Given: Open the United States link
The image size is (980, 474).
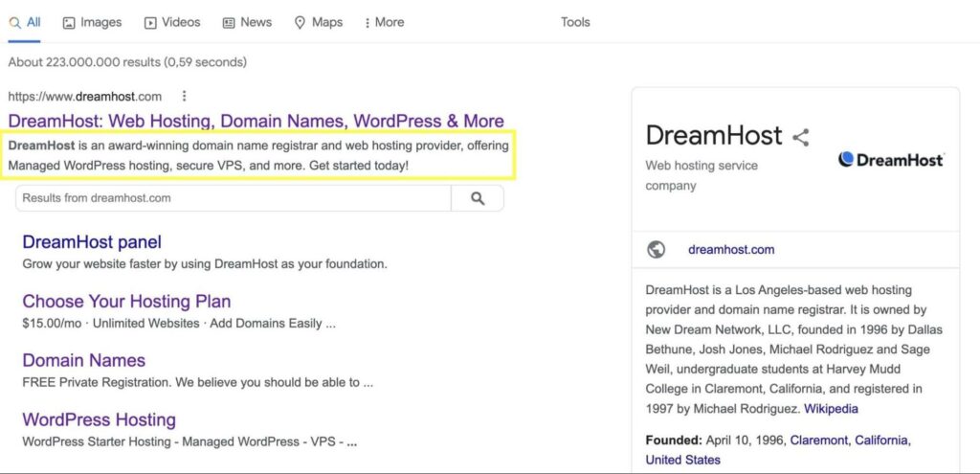Looking at the screenshot, I should point(682,461).
